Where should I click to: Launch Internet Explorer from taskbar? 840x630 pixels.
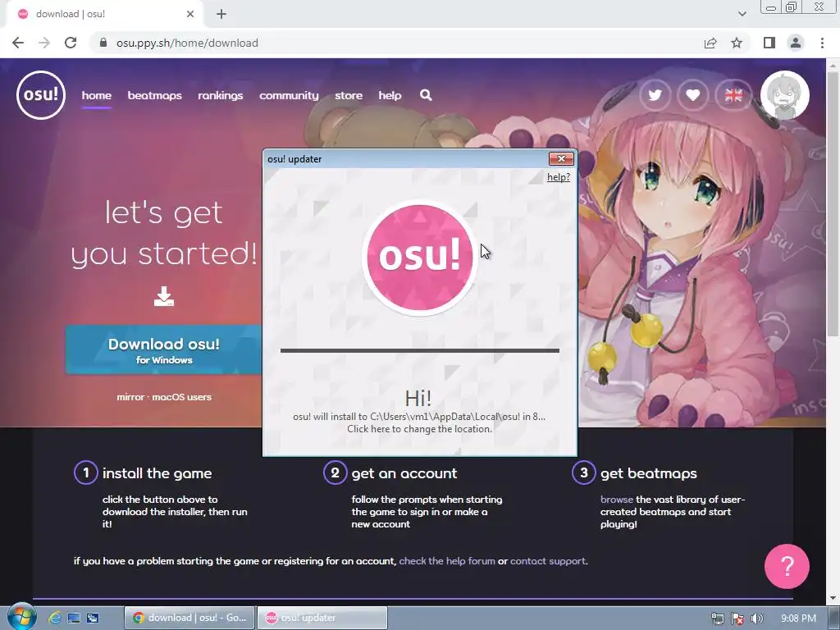[55, 618]
